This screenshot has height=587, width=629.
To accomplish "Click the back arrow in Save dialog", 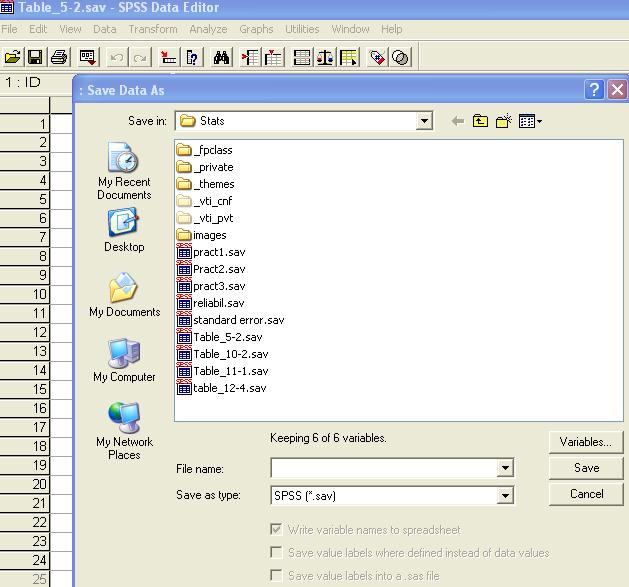I will point(458,121).
